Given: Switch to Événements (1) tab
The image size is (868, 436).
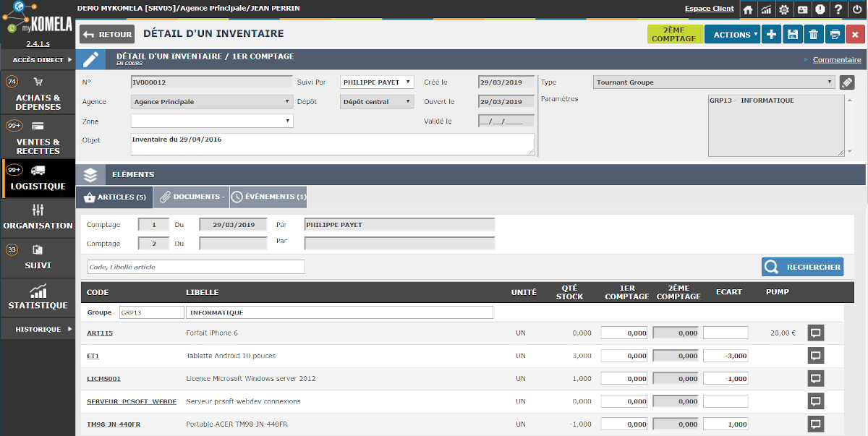Looking at the screenshot, I should click(x=268, y=197).
